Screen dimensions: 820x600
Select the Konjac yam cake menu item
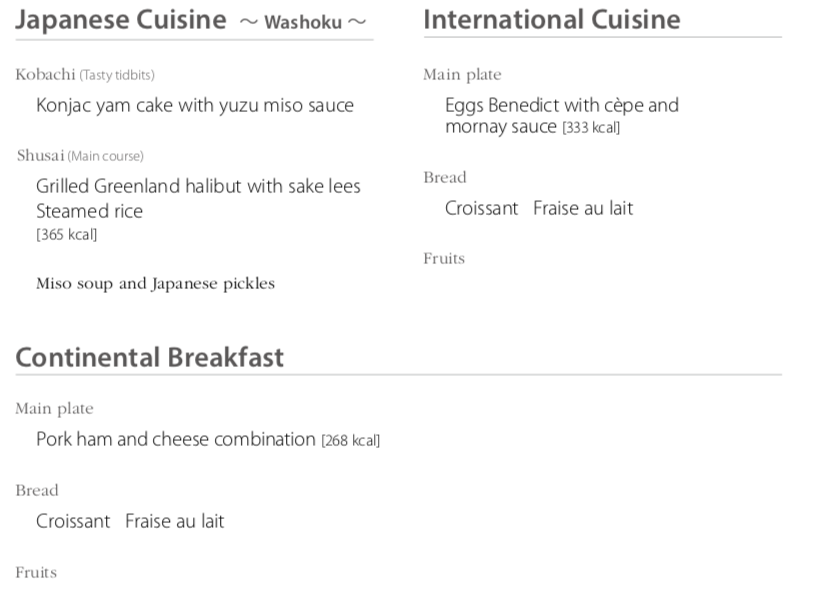tap(195, 105)
